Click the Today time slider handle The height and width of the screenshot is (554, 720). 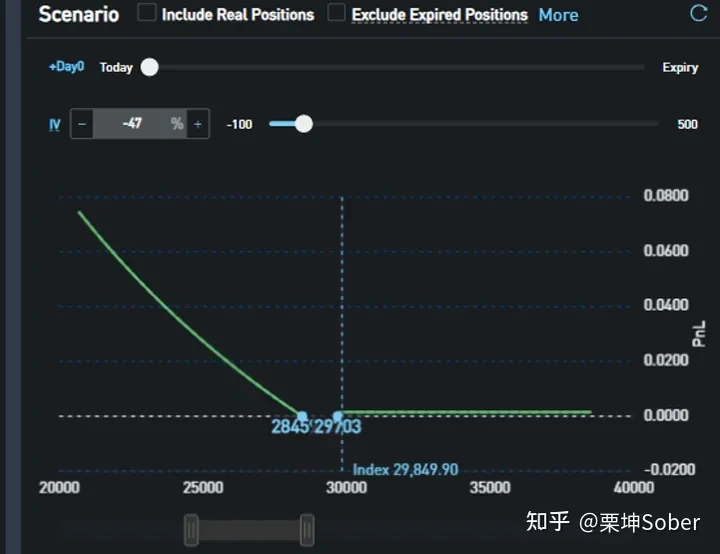pos(149,68)
